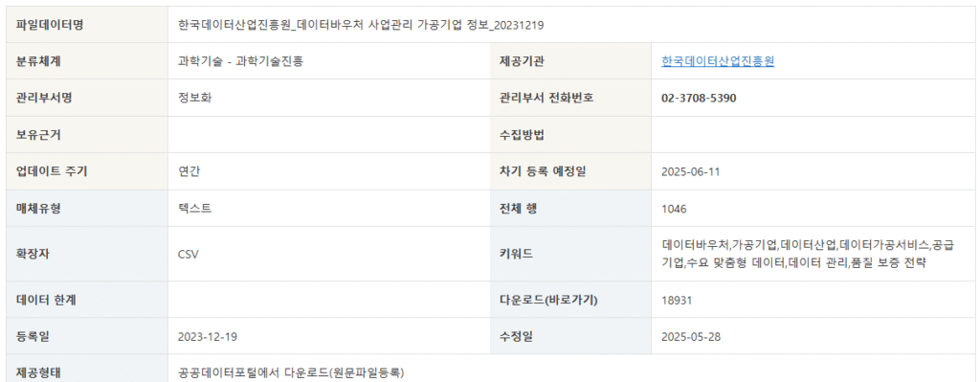Click the 제공형태 description text
Viewport: 980px width, 382px height.
(291, 373)
